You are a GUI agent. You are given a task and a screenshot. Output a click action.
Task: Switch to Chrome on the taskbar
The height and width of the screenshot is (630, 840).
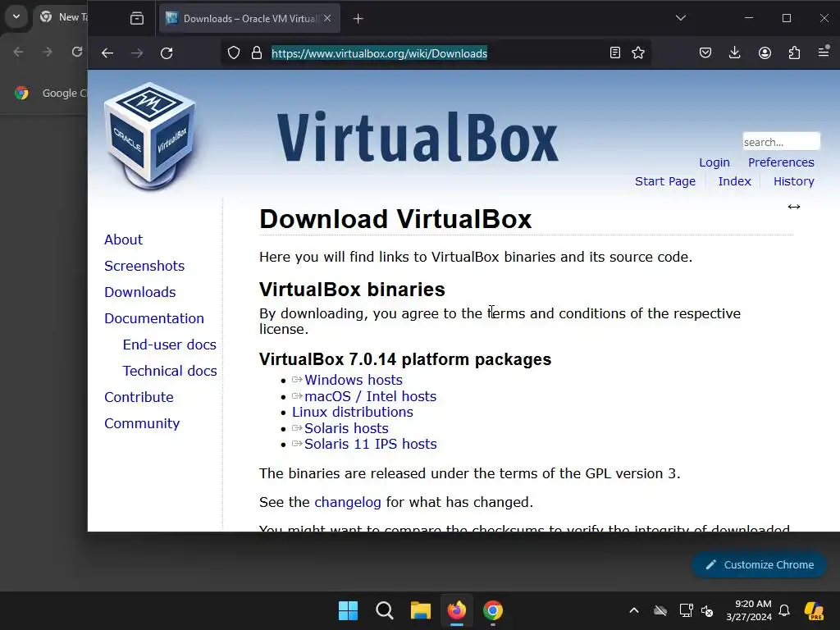(493, 610)
